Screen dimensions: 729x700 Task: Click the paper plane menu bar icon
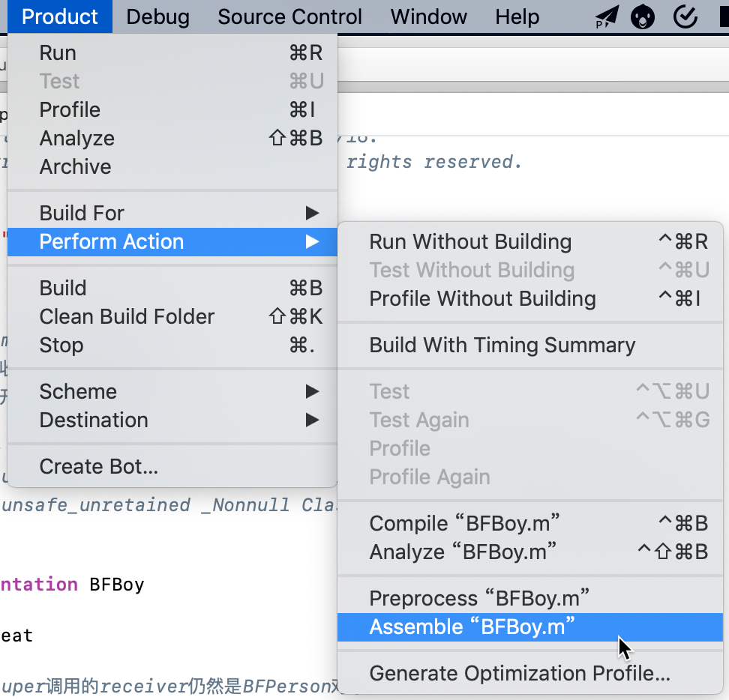(x=607, y=16)
